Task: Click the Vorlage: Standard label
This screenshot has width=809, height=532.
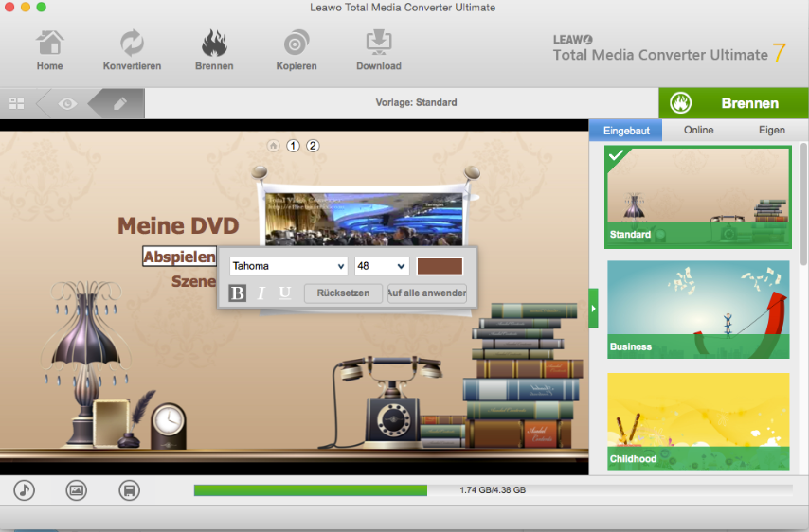Action: point(417,102)
